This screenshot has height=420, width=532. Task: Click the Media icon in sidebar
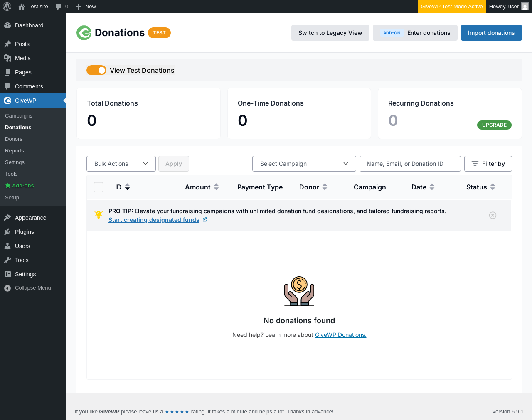(7, 58)
